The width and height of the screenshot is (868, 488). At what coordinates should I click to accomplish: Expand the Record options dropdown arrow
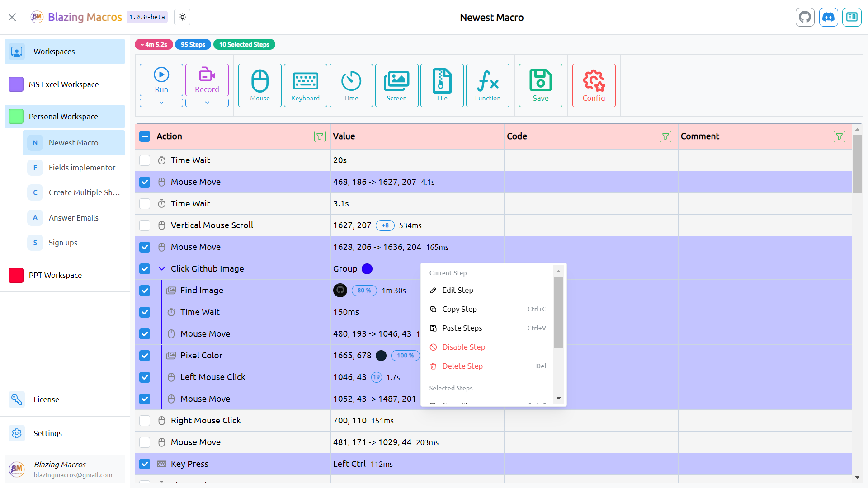[x=207, y=103]
